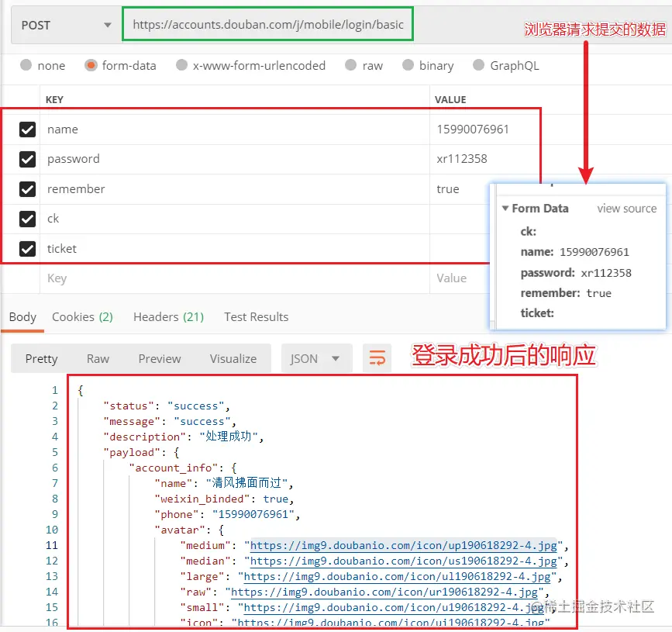Open the Cookies (2) tab

pos(82,317)
